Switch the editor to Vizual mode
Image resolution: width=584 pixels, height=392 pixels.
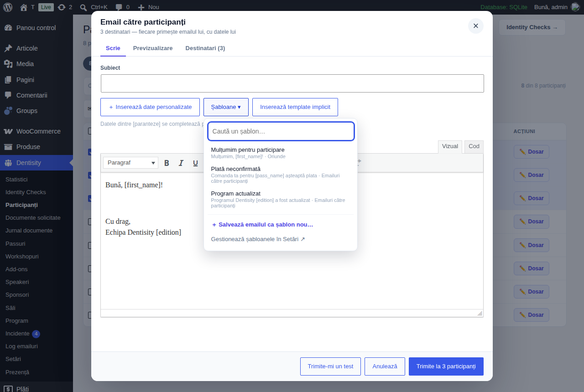450,146
